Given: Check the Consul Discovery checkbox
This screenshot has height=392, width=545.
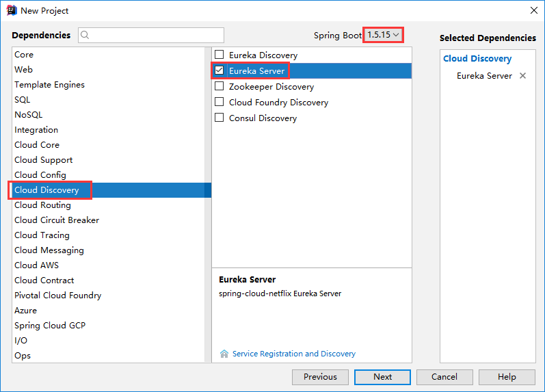Looking at the screenshot, I should pos(220,118).
